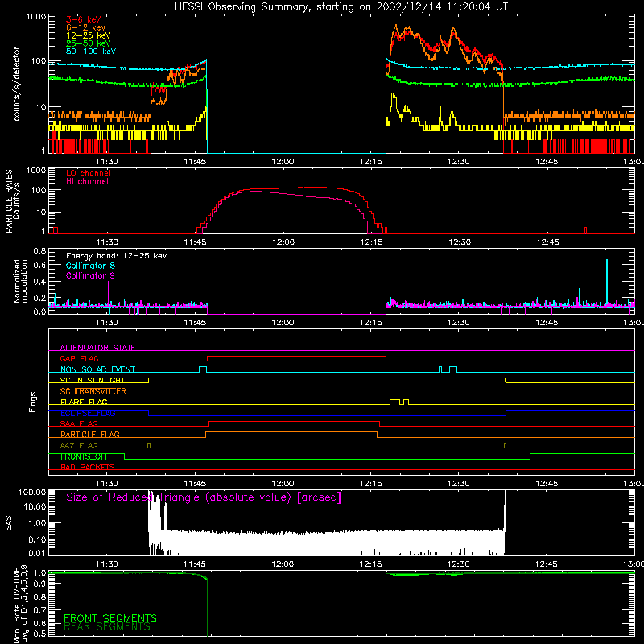This screenshot has width=644, height=644.
Task: Click the magenta Collimator 9 spike at 11:30
Action: click(x=109, y=293)
